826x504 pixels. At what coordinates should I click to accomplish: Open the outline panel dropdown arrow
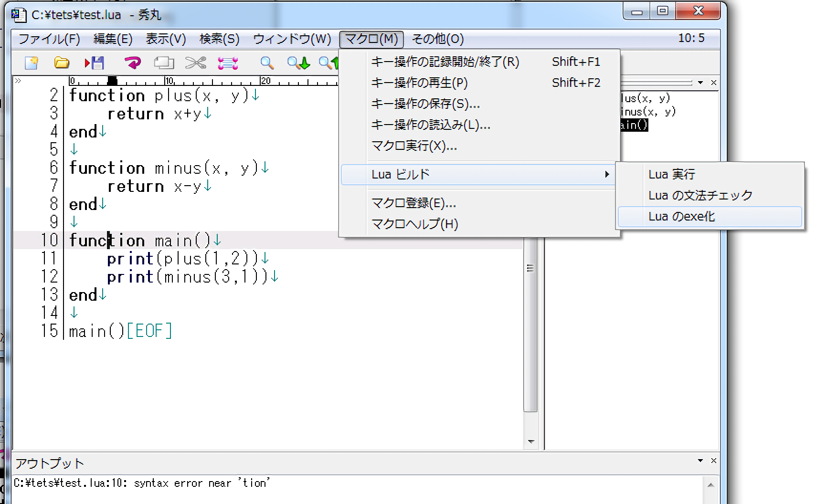click(x=700, y=83)
